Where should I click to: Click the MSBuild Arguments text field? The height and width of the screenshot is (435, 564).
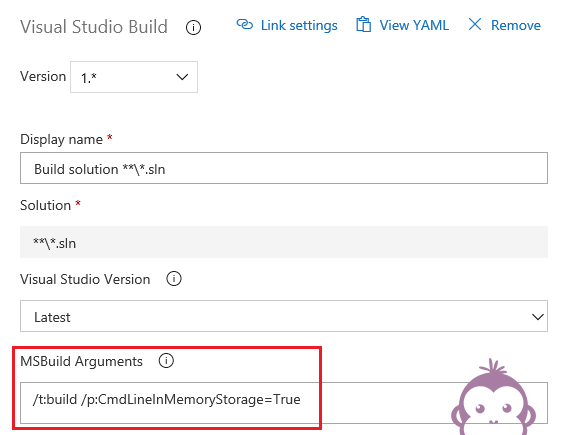click(x=284, y=403)
